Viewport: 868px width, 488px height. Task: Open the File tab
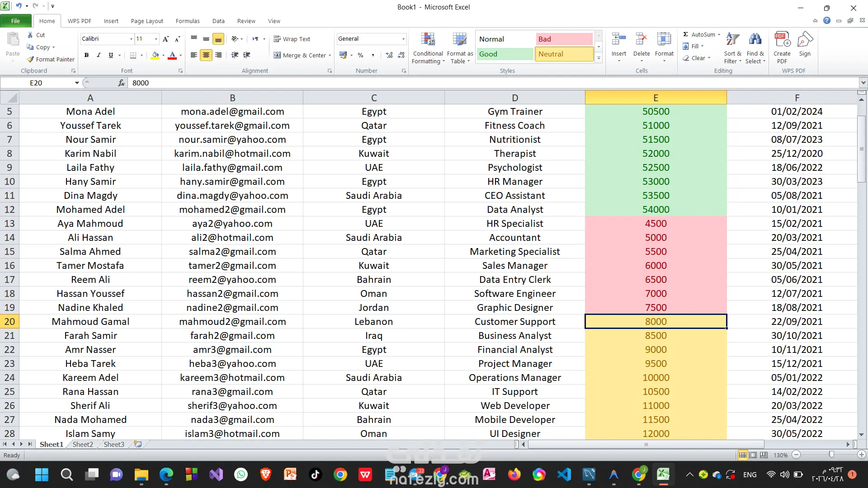pyautogui.click(x=16, y=21)
